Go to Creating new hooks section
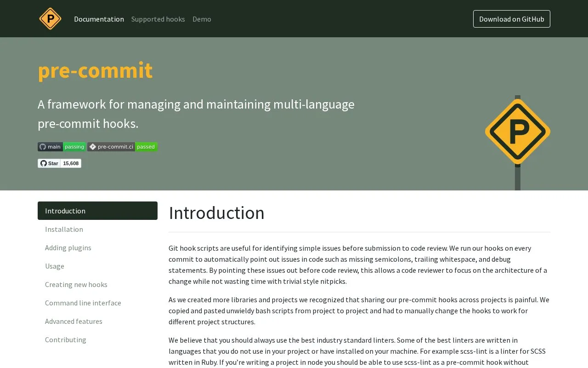The width and height of the screenshot is (588, 368). pos(97,284)
